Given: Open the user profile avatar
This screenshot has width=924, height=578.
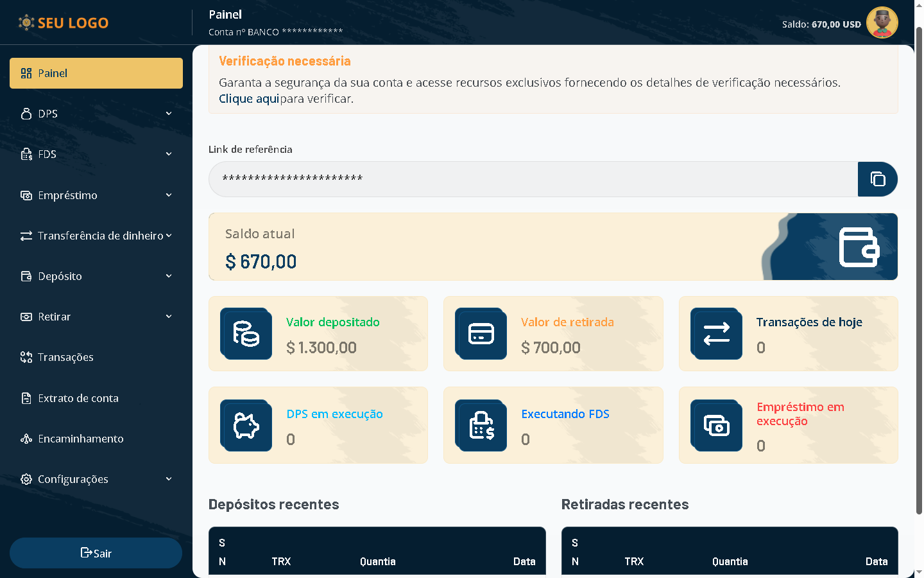Looking at the screenshot, I should click(x=882, y=23).
